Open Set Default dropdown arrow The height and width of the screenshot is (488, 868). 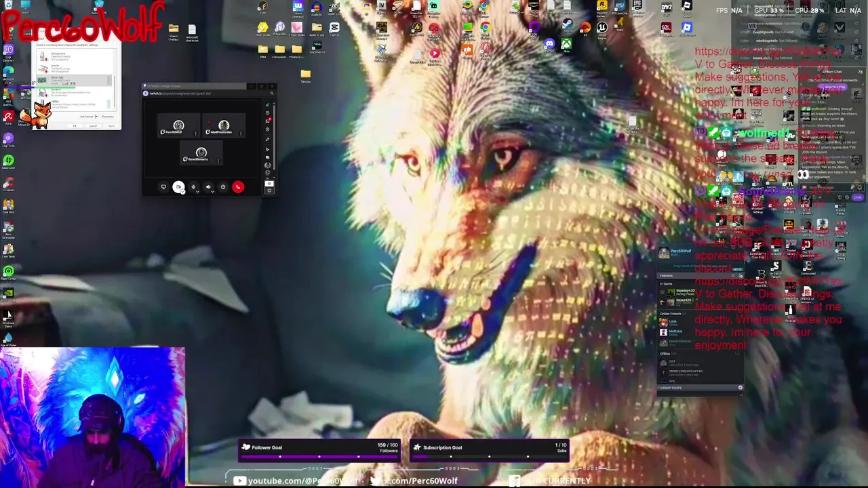point(96,117)
